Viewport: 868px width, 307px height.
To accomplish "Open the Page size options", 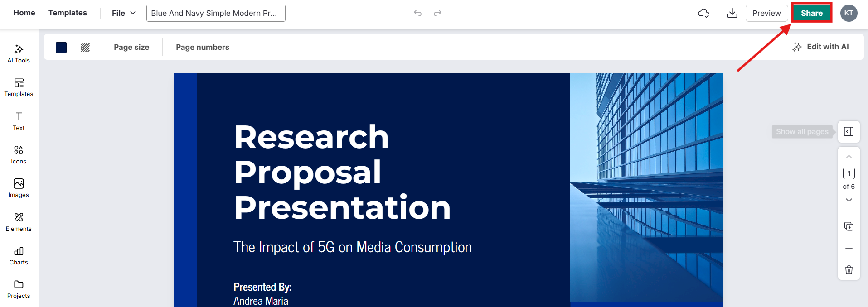I will pyautogui.click(x=131, y=47).
